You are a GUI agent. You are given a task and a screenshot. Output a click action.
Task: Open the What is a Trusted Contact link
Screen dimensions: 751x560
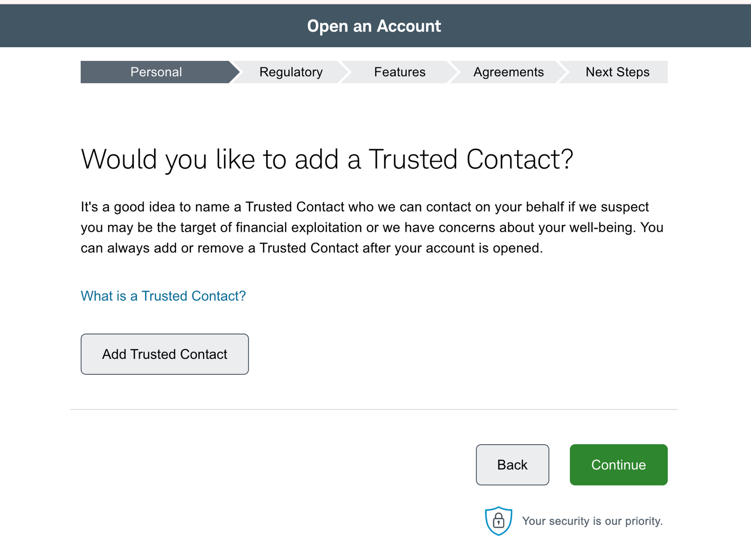[x=163, y=296]
